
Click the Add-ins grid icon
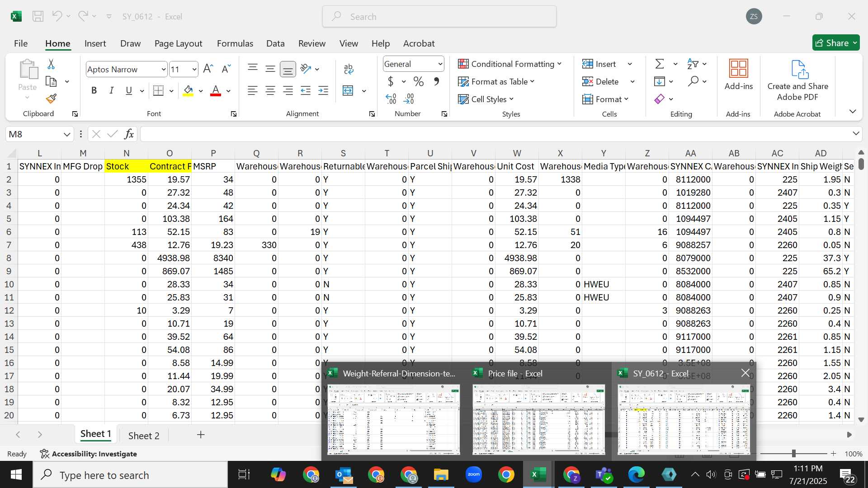point(739,68)
